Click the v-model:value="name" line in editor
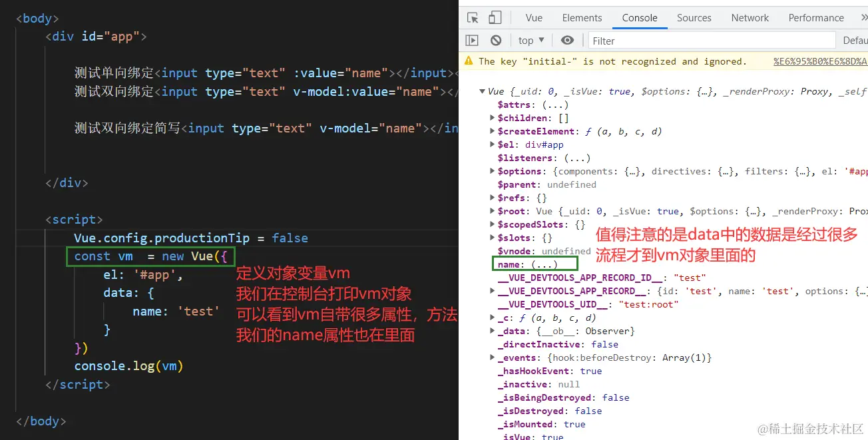 [266, 92]
